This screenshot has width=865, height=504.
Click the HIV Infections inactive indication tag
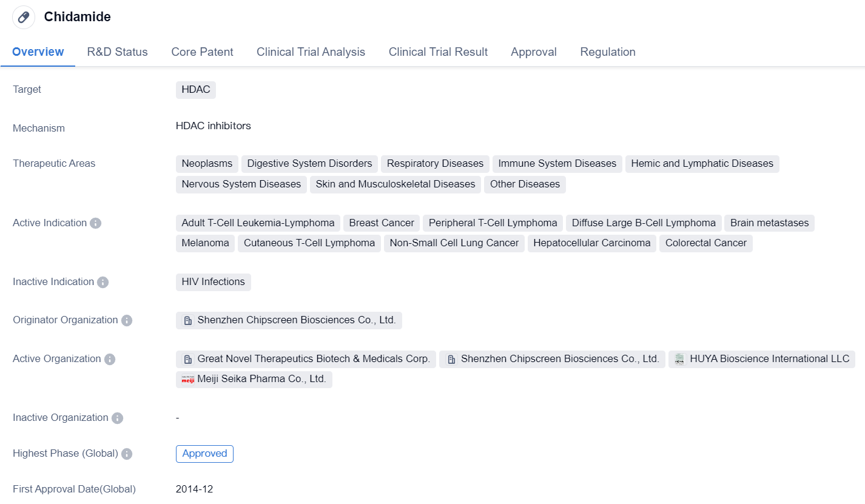(x=213, y=282)
